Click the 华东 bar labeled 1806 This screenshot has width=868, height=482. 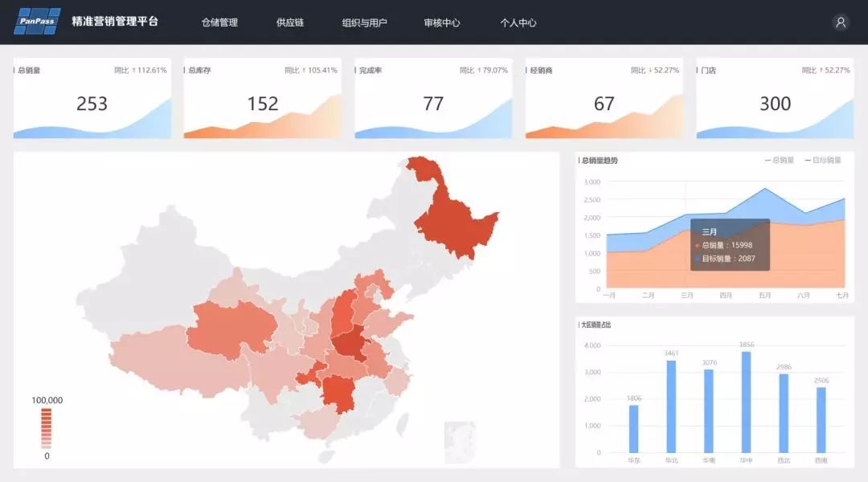coord(634,429)
